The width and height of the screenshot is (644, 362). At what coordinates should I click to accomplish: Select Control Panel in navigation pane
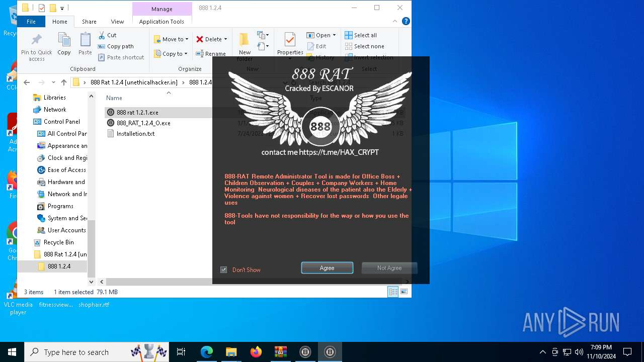(61, 122)
